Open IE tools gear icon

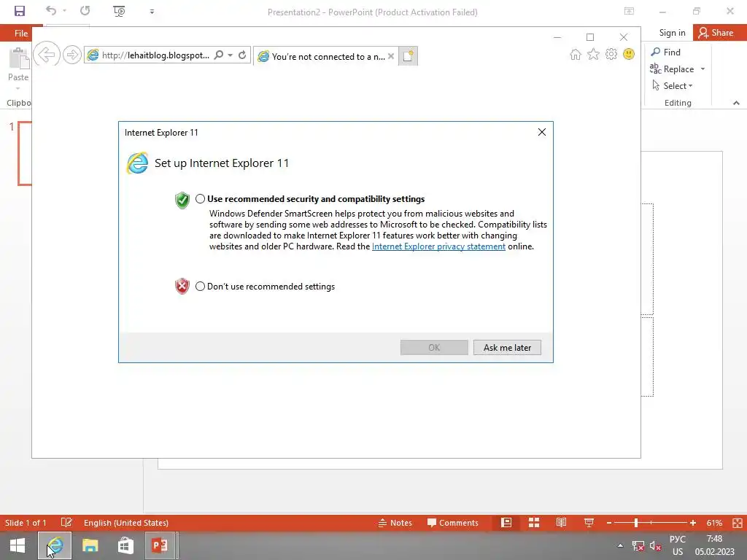611,54
